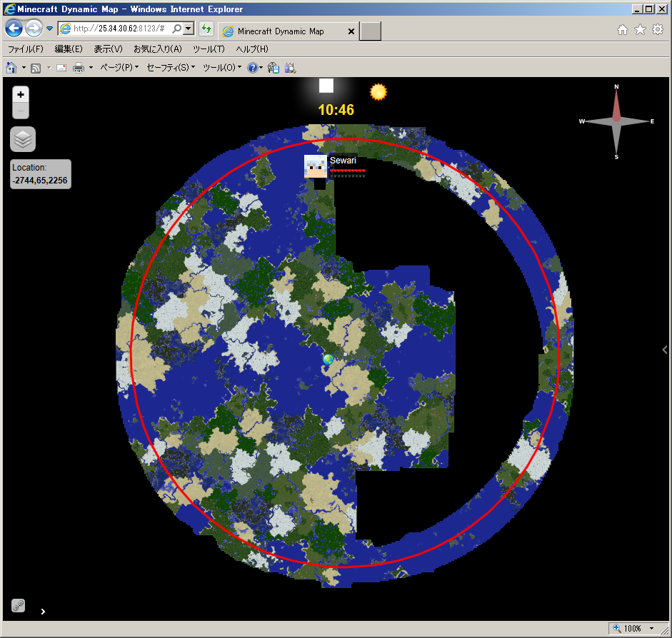The height and width of the screenshot is (638, 672).
Task: Click the address bar URL field
Action: [121, 29]
